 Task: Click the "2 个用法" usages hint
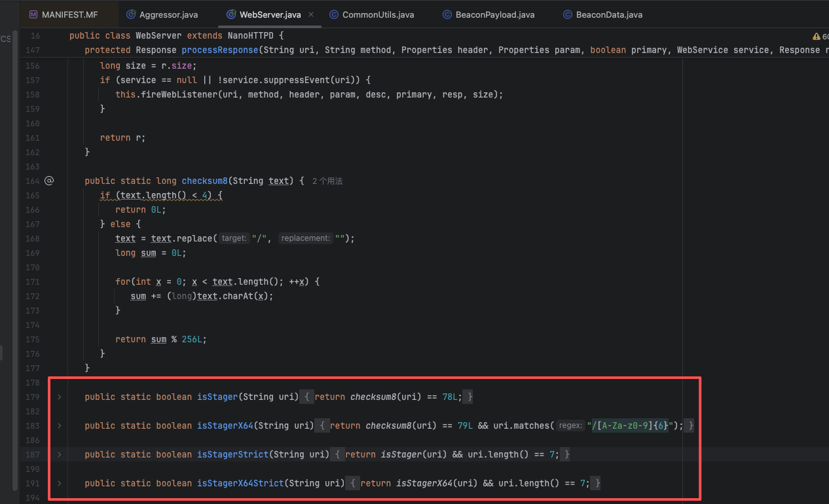pos(327,181)
